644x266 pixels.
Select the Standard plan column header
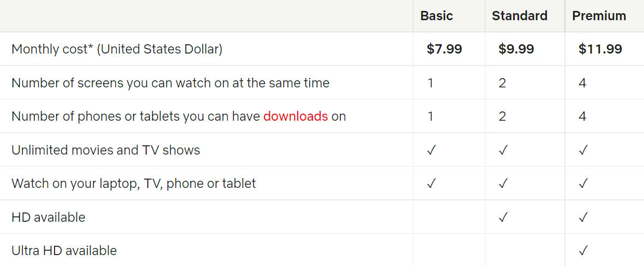point(519,16)
